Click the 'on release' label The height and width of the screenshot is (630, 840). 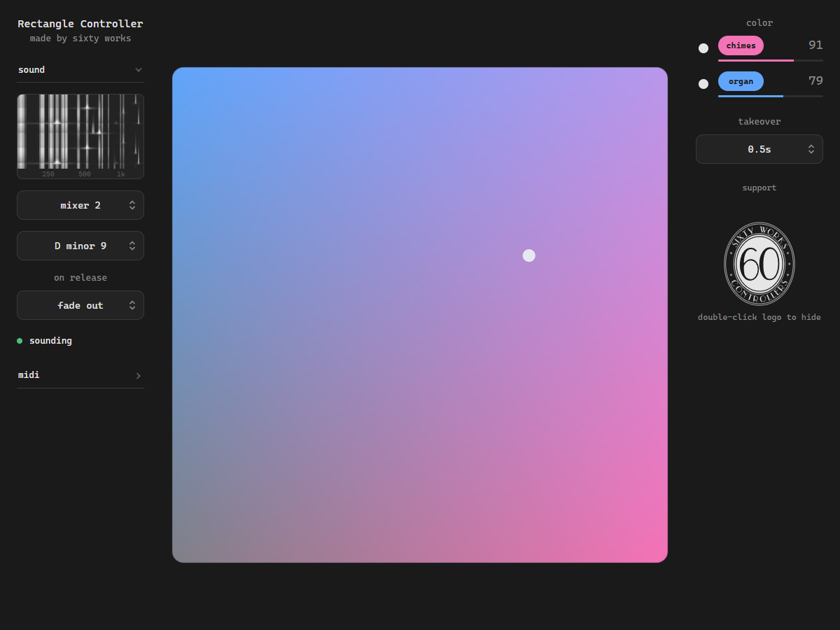pos(80,278)
